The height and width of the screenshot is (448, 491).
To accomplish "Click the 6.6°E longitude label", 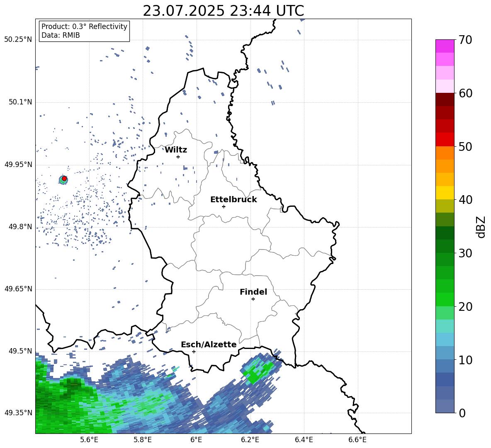I will [x=357, y=440].
